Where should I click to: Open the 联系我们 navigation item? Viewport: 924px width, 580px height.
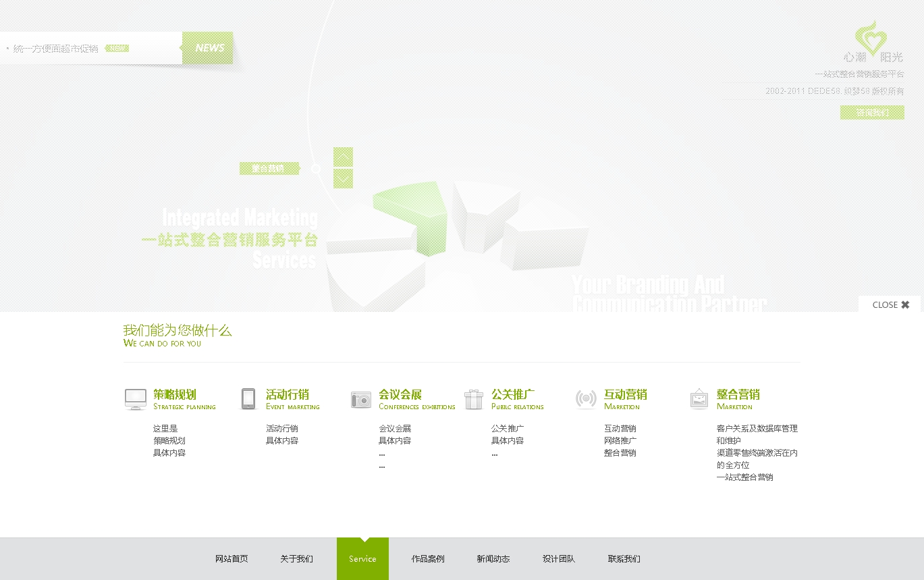coord(624,559)
